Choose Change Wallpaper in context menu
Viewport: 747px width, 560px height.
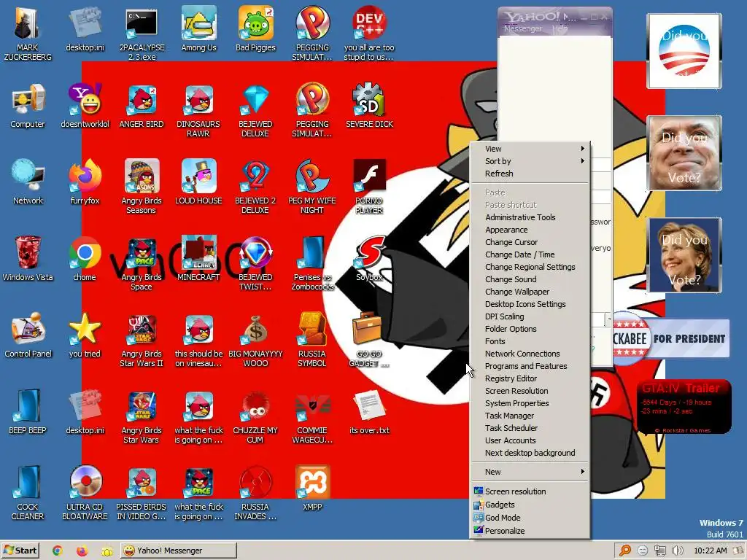[530, 292]
